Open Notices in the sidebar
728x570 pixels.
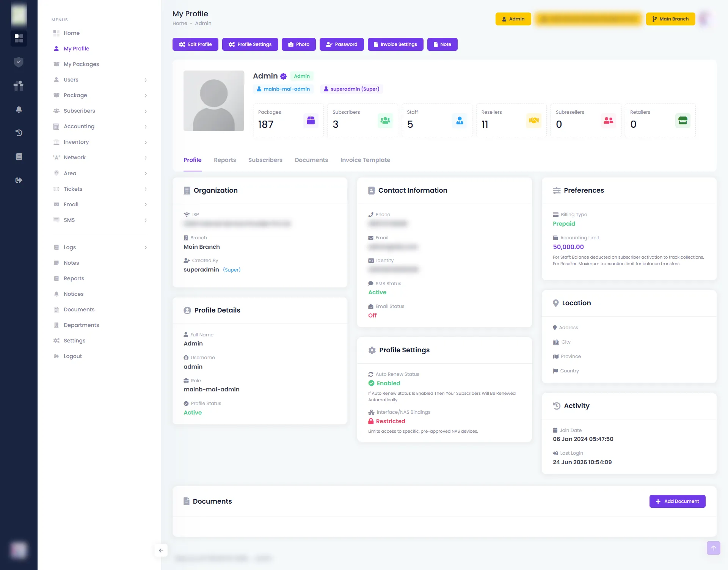click(x=74, y=294)
